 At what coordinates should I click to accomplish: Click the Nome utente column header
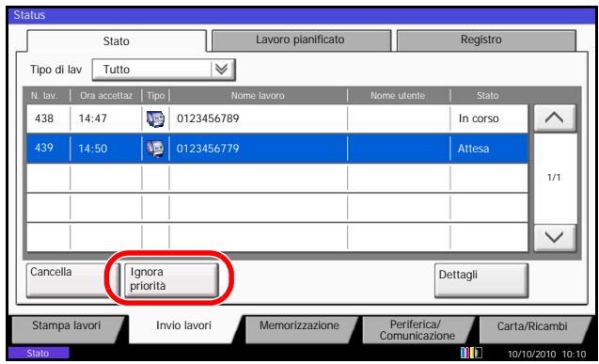tap(398, 96)
